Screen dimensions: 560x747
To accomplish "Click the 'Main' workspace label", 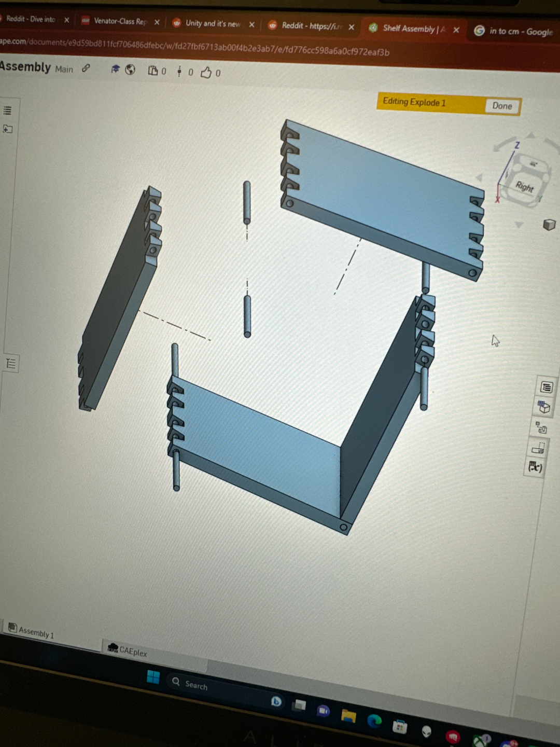I will (64, 69).
